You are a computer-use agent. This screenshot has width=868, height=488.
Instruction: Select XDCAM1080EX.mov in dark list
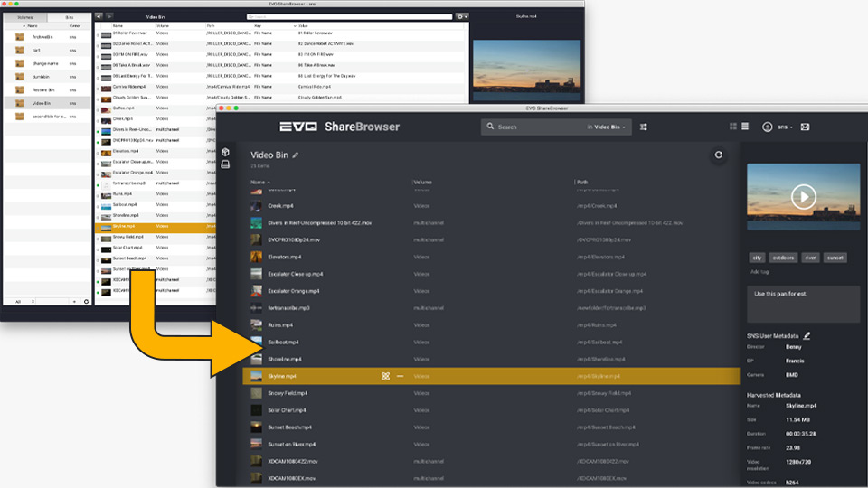click(491, 479)
